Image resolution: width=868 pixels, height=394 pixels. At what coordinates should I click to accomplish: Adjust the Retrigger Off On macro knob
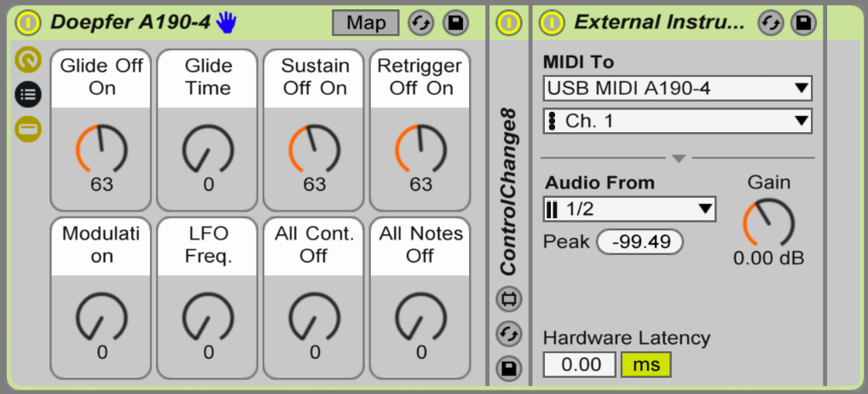[x=420, y=149]
